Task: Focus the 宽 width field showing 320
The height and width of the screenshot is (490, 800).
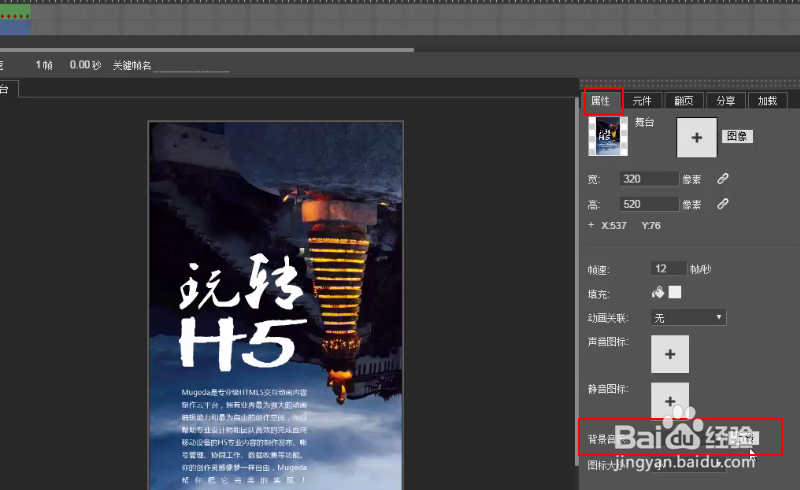Action: pyautogui.click(x=649, y=179)
